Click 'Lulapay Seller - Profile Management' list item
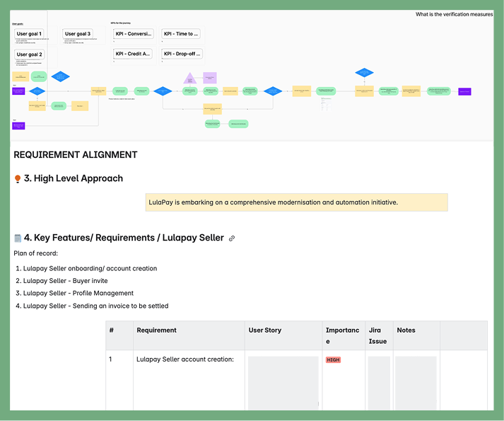This screenshot has height=421, width=504. 78,293
